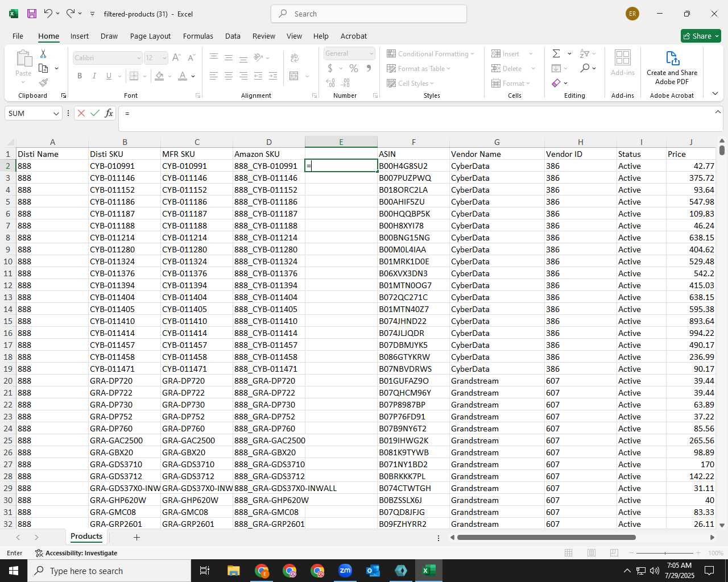The width and height of the screenshot is (728, 582).
Task: Click the Sort & Filter icon
Action: tap(585, 53)
